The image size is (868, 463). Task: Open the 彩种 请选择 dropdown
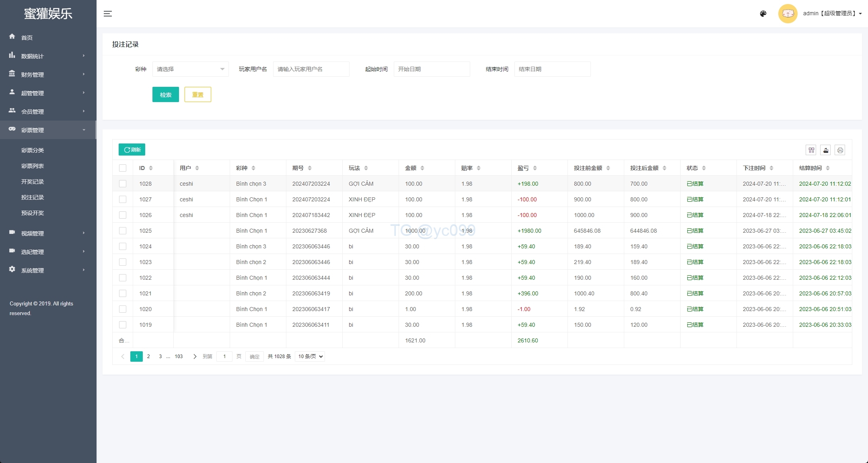point(190,69)
